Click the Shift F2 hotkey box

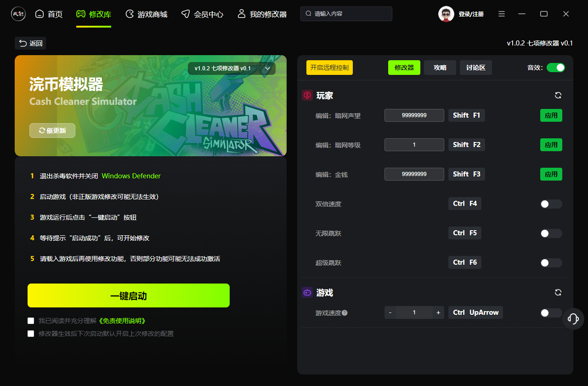click(467, 145)
